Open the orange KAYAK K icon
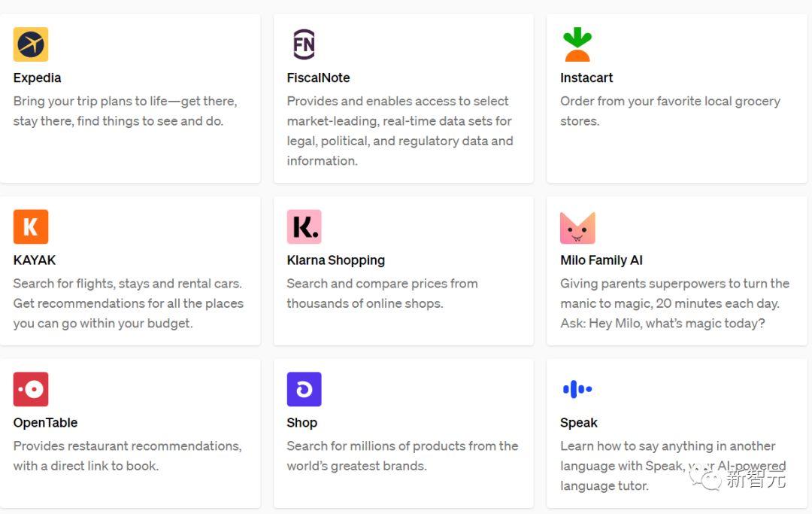This screenshot has width=812, height=514. 31,227
